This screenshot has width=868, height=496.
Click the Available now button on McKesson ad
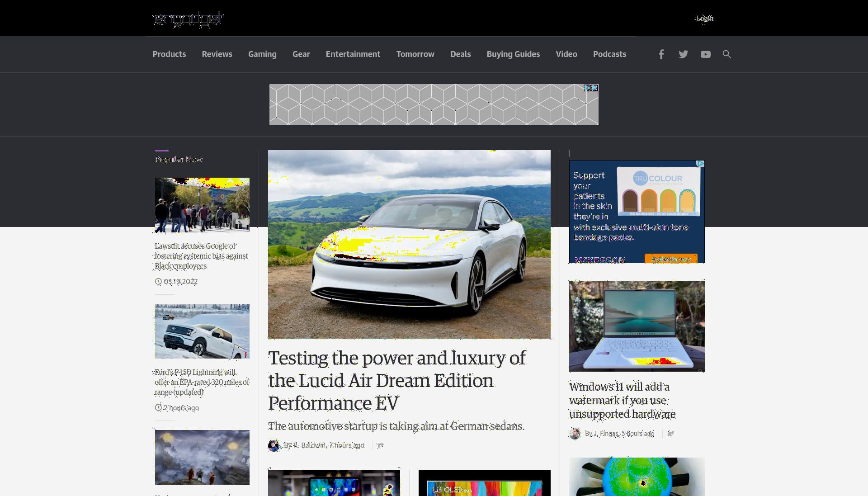click(x=671, y=259)
